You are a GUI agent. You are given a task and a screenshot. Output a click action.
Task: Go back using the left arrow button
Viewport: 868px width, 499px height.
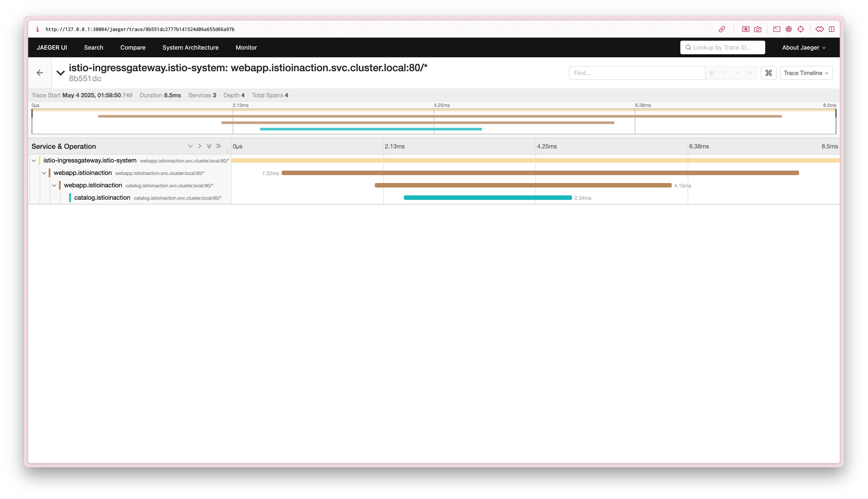pyautogui.click(x=40, y=73)
